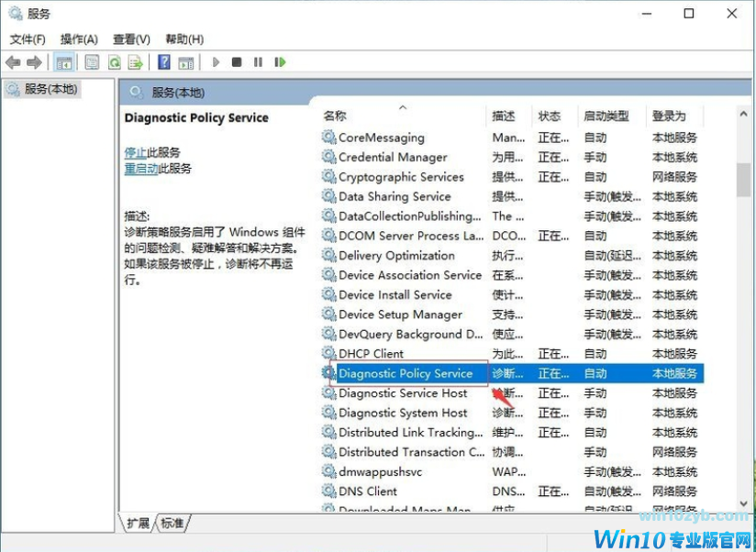Screen dimensions: 756x552
Task: Open Properties using the properties toolbar icon
Action: coord(91,62)
